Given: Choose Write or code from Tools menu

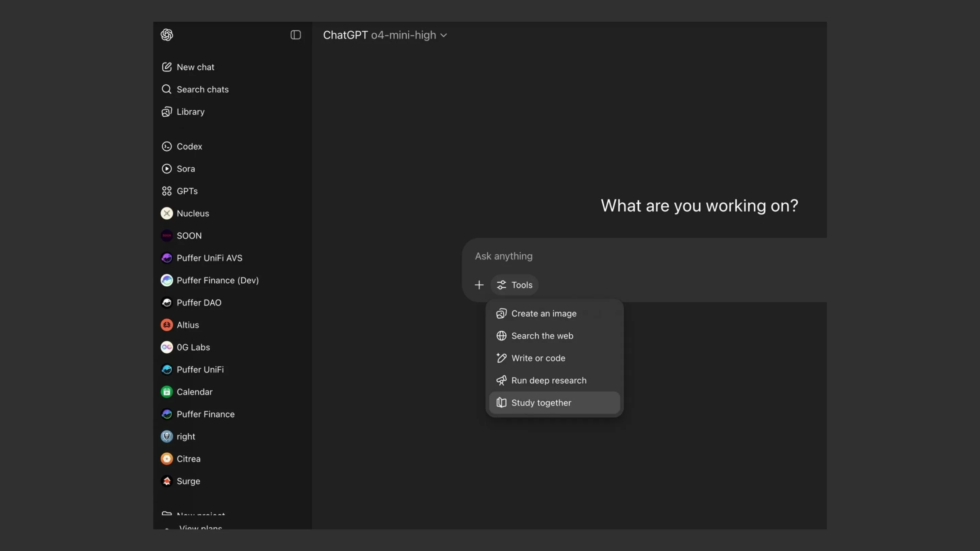Looking at the screenshot, I should (x=554, y=358).
